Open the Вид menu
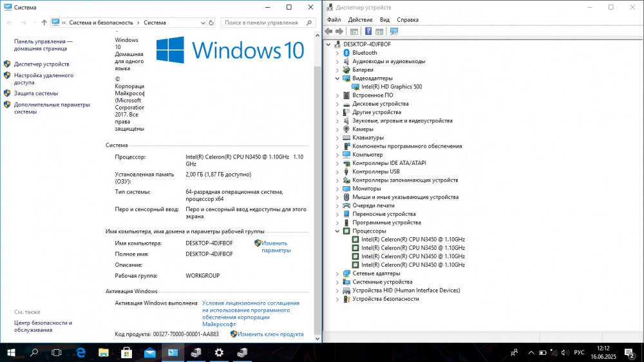The image size is (644, 362). tap(384, 20)
